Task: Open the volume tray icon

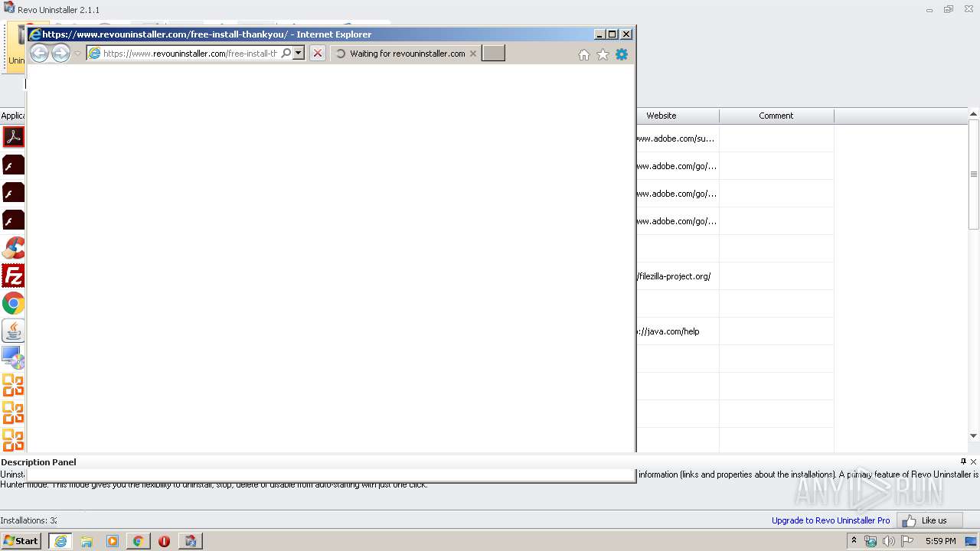Action: [x=889, y=541]
